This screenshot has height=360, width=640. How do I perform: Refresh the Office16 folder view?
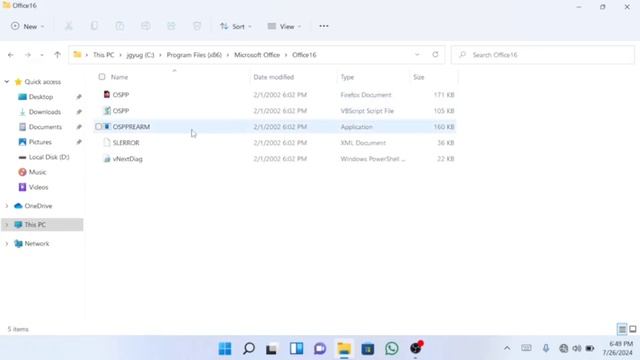coord(435,54)
